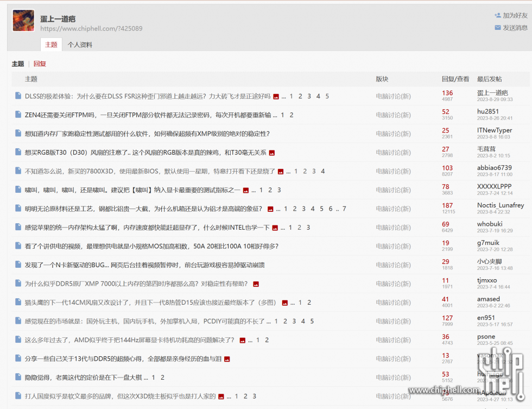Open the 2023-7-19 16:29 last post by whobuki
The height and width of the screenshot is (409, 532).
pos(495,230)
